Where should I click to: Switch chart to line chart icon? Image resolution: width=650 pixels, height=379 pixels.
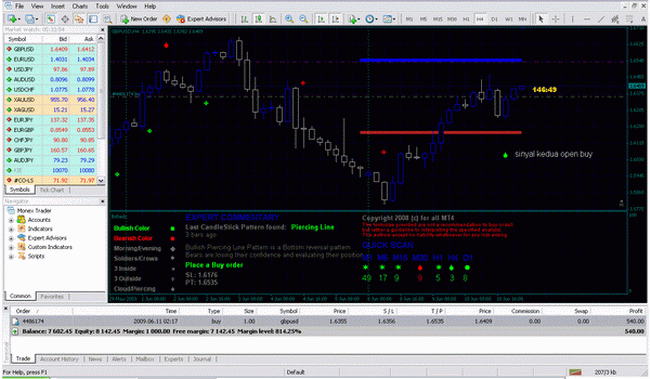273,19
